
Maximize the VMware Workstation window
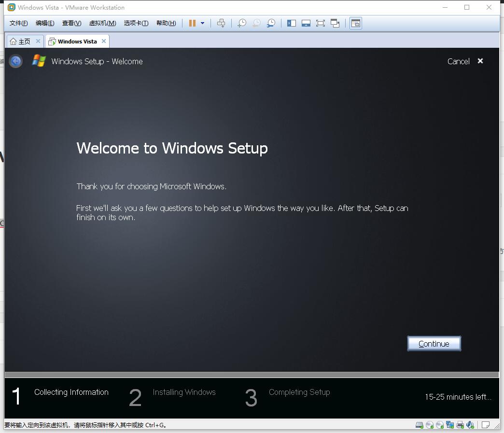467,7
